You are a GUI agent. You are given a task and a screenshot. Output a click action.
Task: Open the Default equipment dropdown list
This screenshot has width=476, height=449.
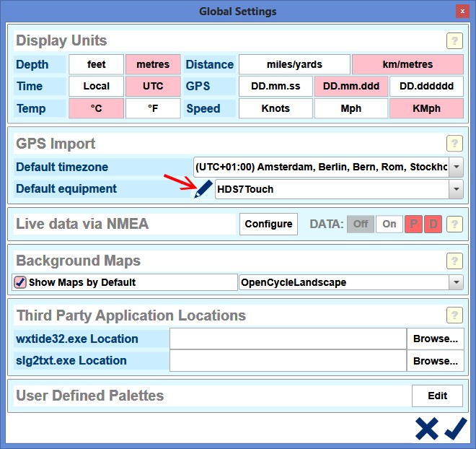tap(456, 189)
